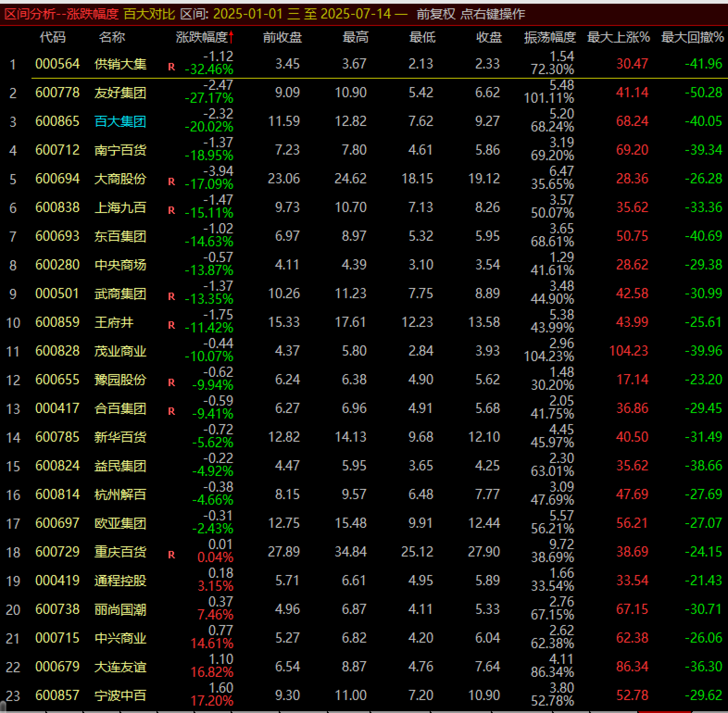728x713 pixels.
Task: Select stock name 重庆百货
Action: (x=120, y=552)
